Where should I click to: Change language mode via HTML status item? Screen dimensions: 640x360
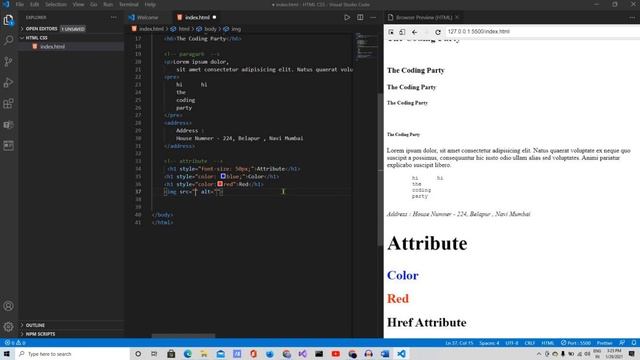(547, 343)
